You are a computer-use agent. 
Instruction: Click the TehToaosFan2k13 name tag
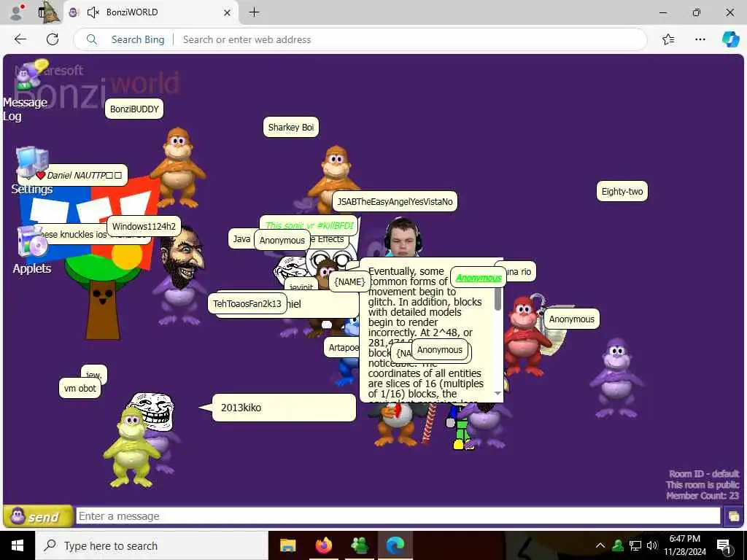[247, 303]
